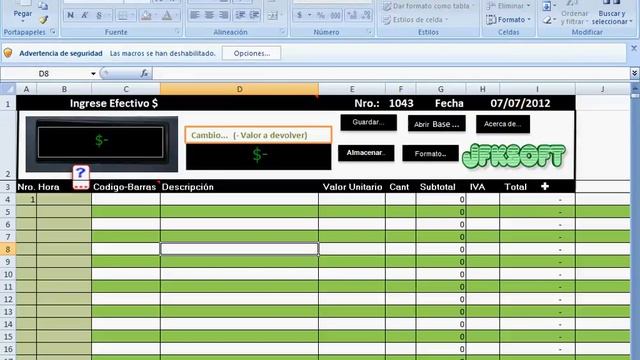Click the number 1043 next to Nro.
The height and width of the screenshot is (360, 640).
click(401, 103)
